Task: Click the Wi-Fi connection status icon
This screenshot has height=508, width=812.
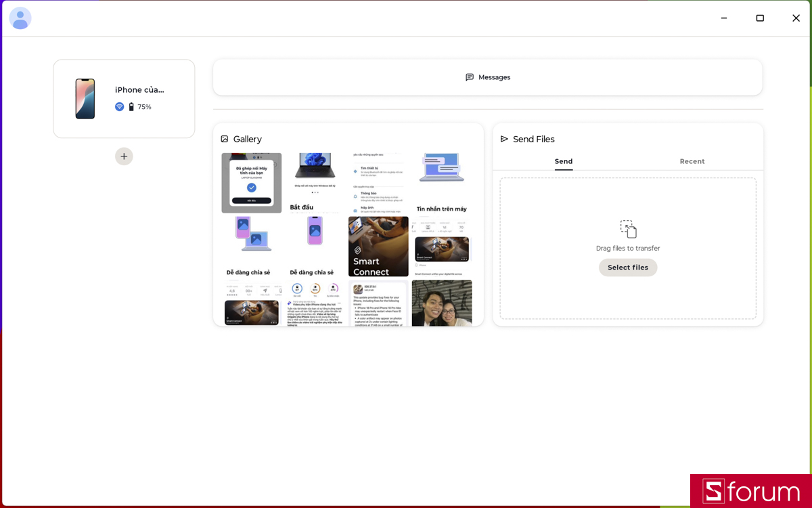Action: pos(120,107)
